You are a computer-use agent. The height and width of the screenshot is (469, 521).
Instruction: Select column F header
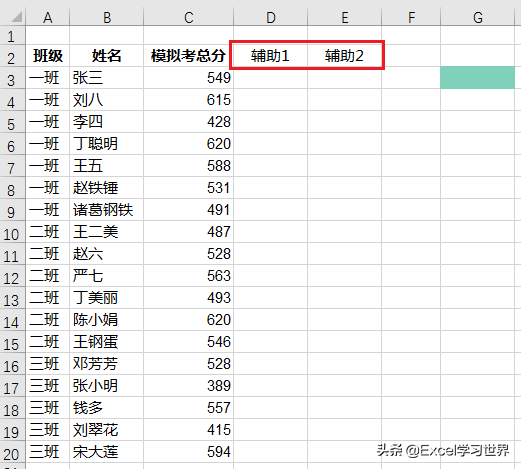(411, 17)
